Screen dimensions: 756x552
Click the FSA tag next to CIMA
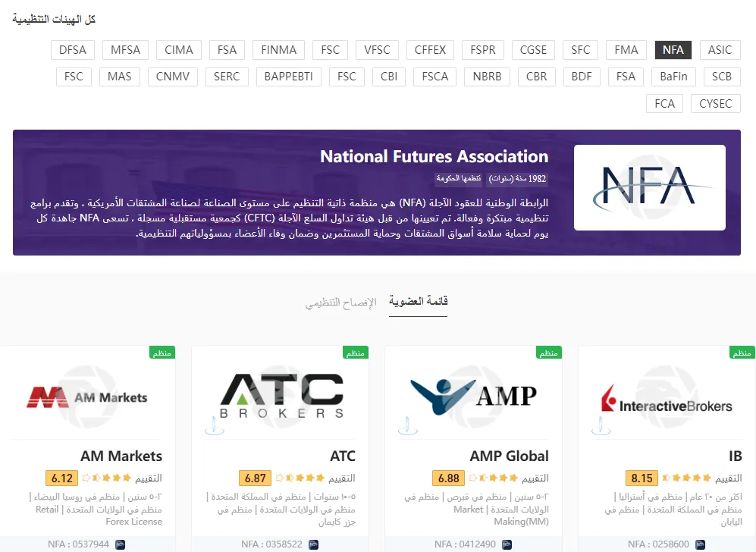click(227, 50)
